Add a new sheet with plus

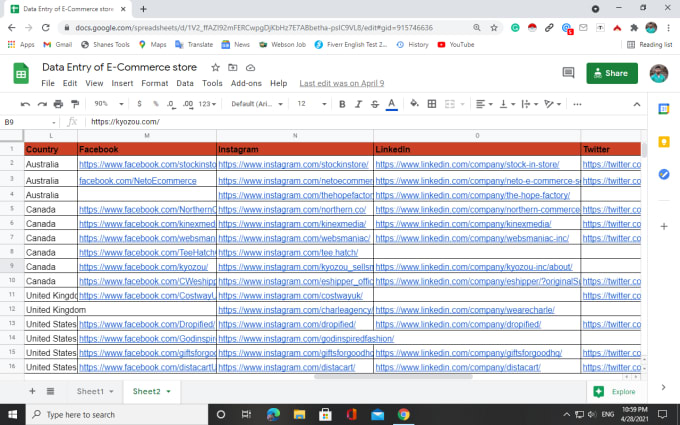32,391
